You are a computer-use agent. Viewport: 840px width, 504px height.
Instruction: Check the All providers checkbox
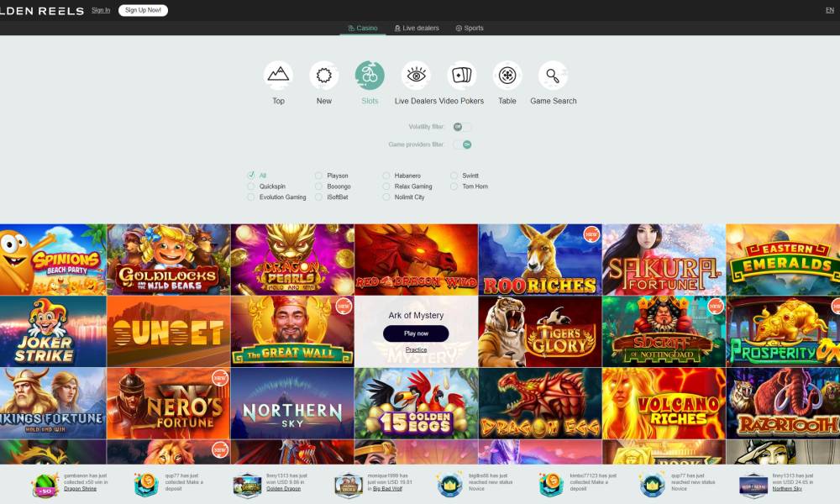coord(250,176)
